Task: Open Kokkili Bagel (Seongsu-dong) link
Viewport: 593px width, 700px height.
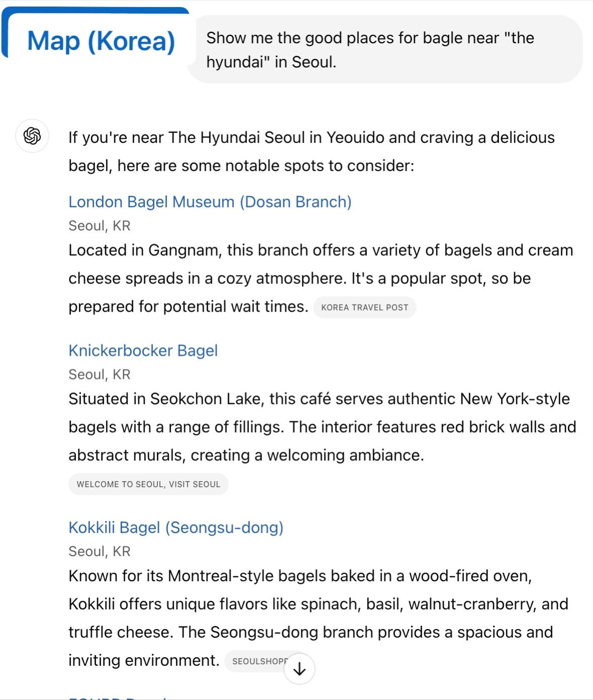Action: click(176, 527)
